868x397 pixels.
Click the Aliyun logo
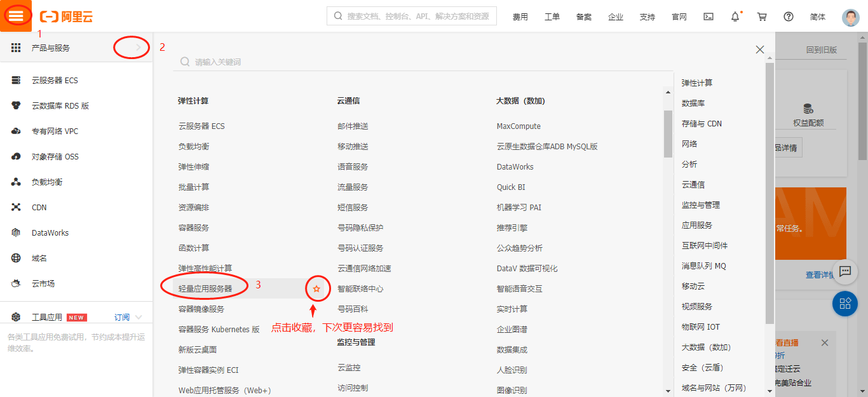pyautogui.click(x=66, y=17)
